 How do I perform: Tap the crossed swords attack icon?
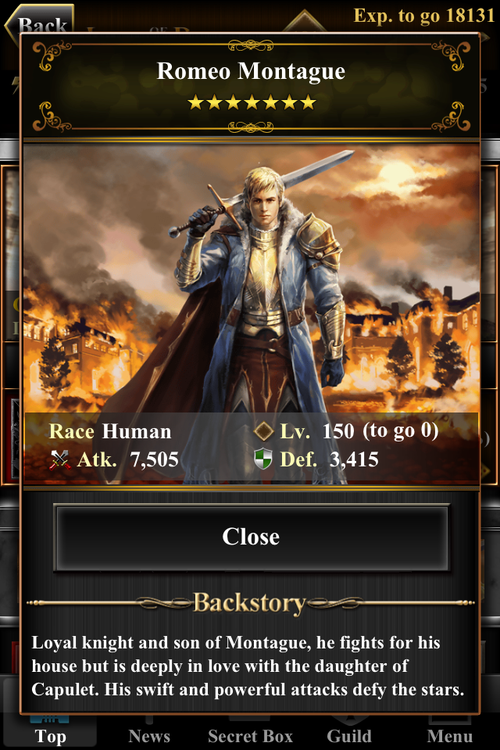(60, 460)
